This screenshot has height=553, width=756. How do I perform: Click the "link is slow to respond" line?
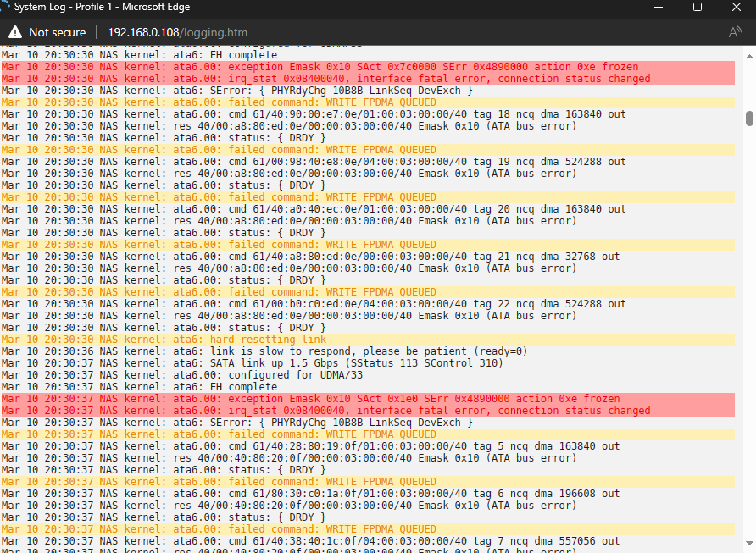(x=264, y=351)
